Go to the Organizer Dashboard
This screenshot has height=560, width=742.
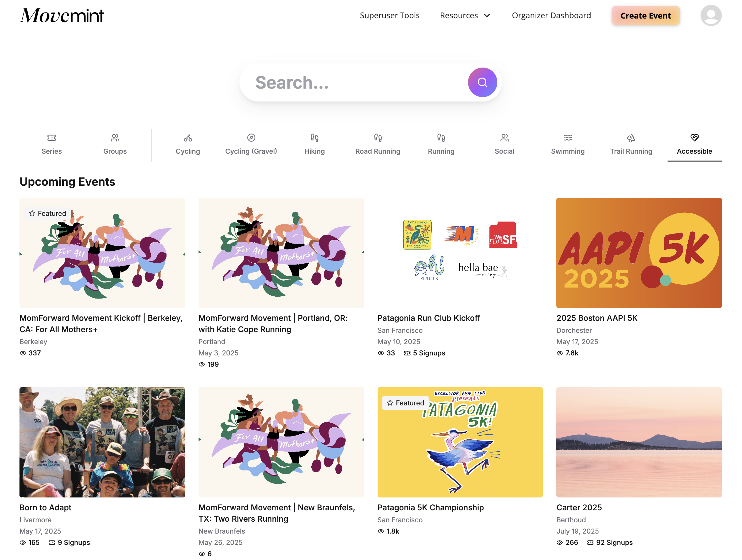click(x=551, y=15)
